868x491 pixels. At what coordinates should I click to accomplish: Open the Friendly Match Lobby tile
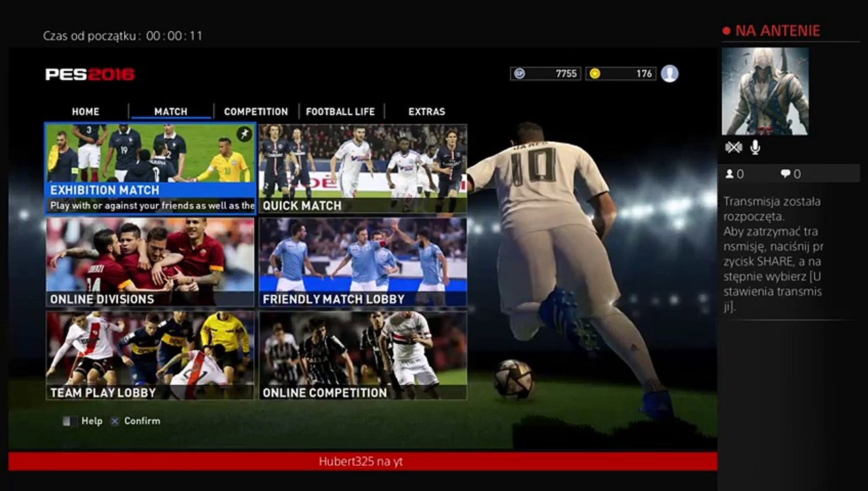click(363, 263)
